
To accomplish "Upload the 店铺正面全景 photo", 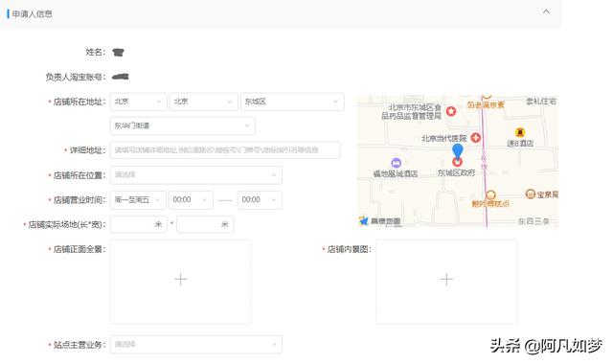I will coord(181,282).
